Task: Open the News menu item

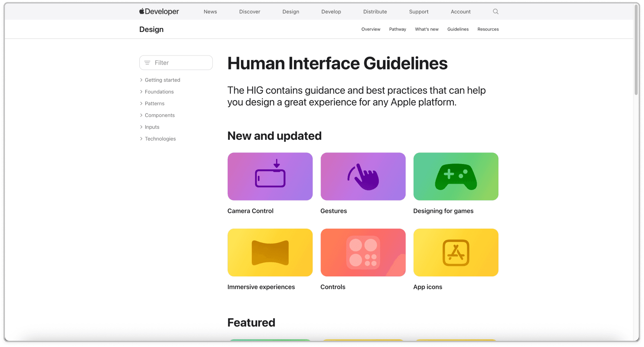Action: click(210, 12)
